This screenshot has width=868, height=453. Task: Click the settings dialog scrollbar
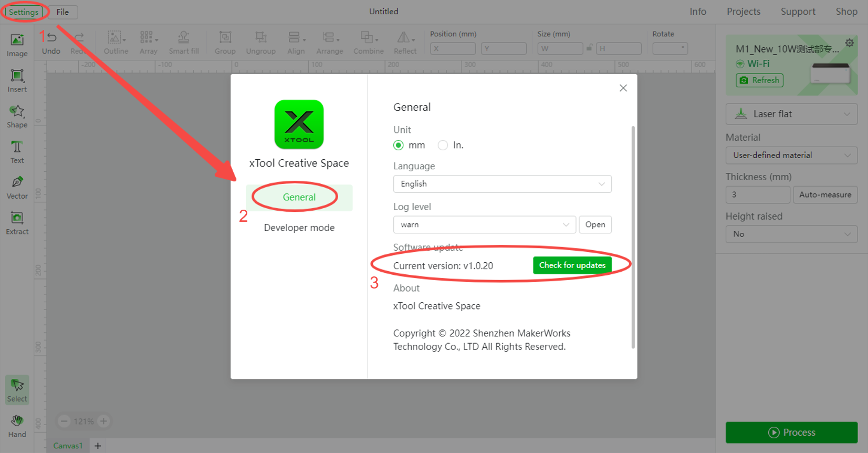tap(633, 237)
